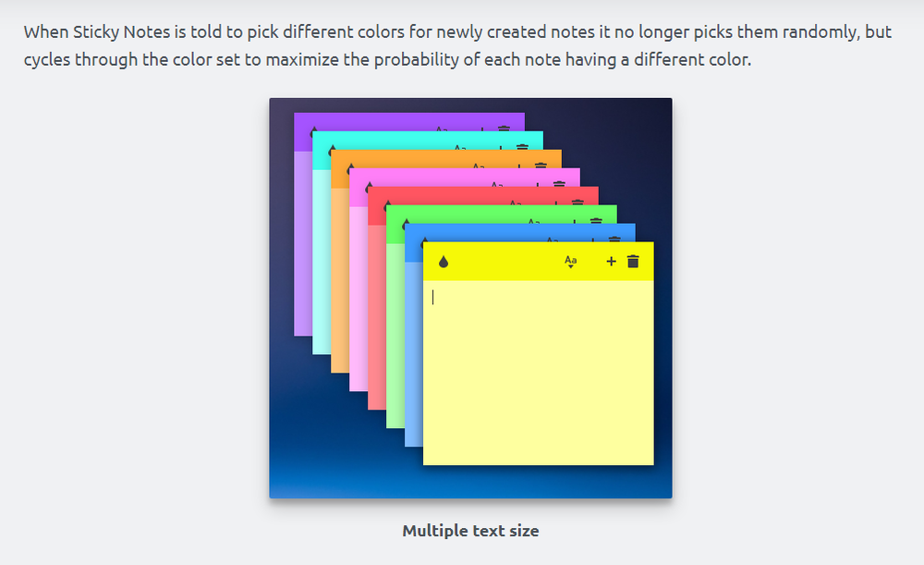Delete the yellow sticky note
Viewport: 924px width, 565px height.
click(x=633, y=262)
